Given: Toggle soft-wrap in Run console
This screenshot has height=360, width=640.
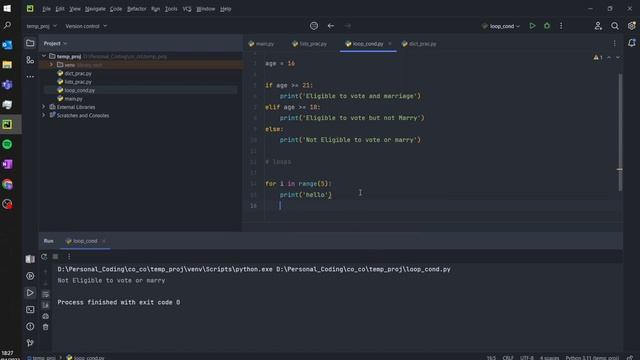Looking at the screenshot, I should tap(45, 294).
